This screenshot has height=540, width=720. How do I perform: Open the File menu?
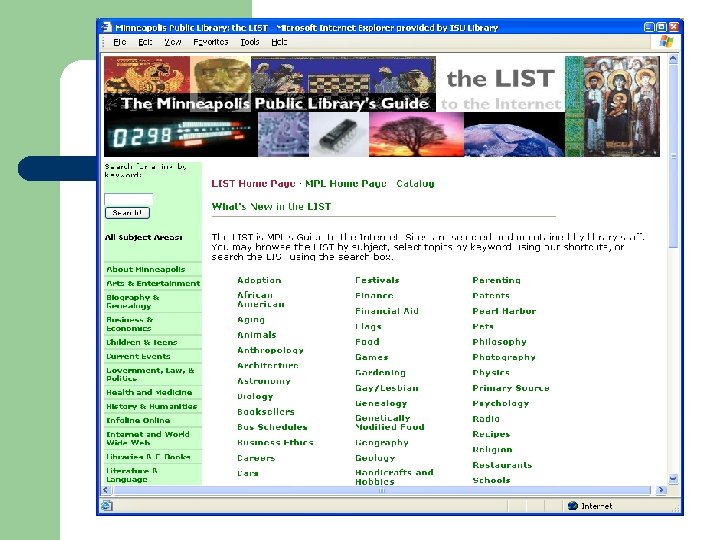[119, 42]
